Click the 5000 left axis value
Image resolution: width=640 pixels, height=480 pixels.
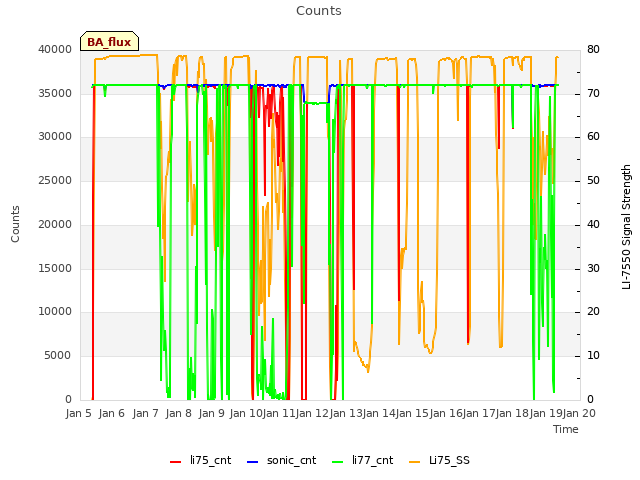[58, 356]
